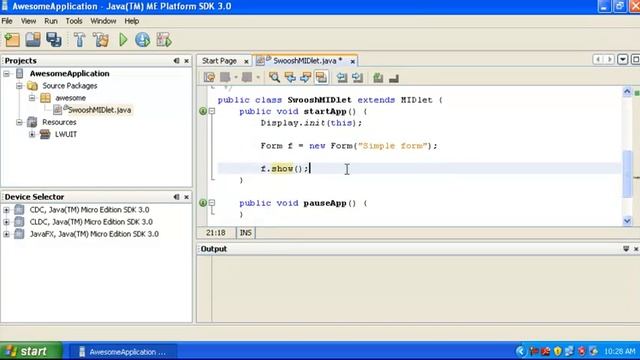This screenshot has width=640, height=360.
Task: Minimize the Device Selector panel
Action: click(176, 197)
